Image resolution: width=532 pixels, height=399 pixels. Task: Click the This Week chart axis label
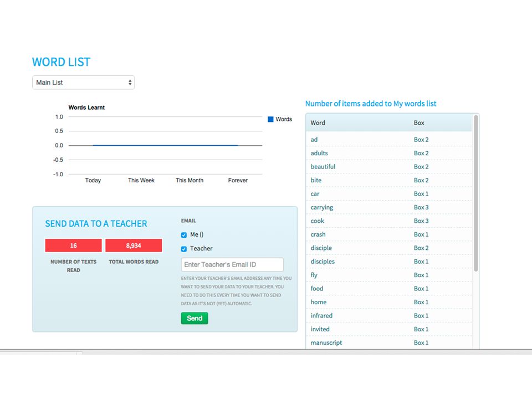click(141, 180)
